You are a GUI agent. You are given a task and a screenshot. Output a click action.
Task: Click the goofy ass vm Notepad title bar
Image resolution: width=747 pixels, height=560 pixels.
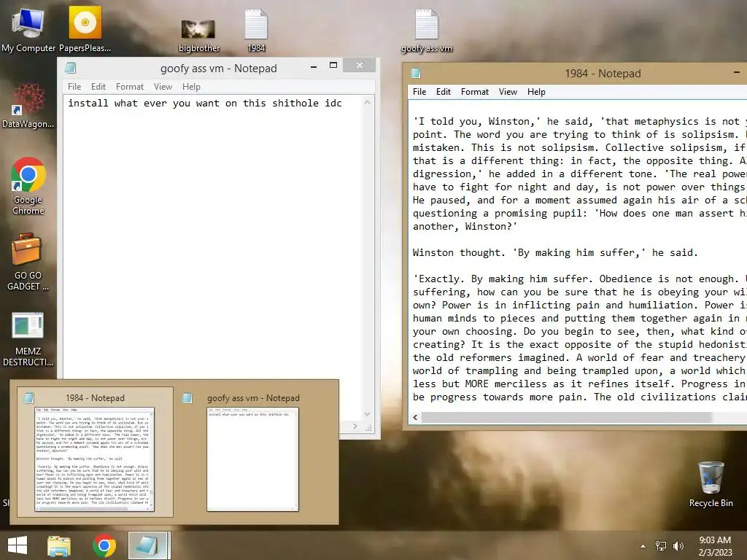(x=218, y=68)
